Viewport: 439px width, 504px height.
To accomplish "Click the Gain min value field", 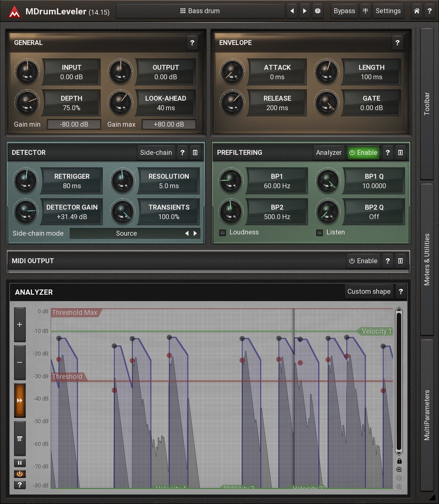I will (74, 124).
